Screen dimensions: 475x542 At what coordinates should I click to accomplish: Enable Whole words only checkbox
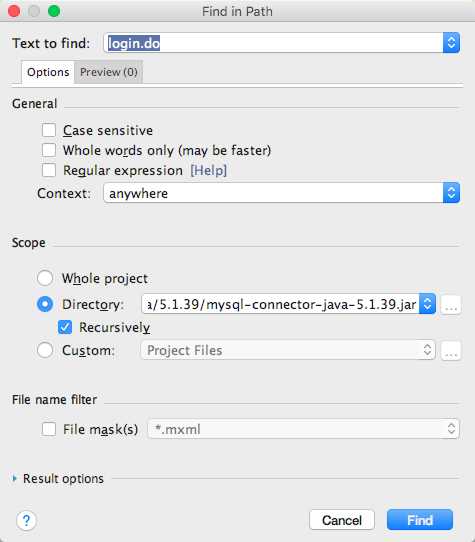pyautogui.click(x=49, y=150)
